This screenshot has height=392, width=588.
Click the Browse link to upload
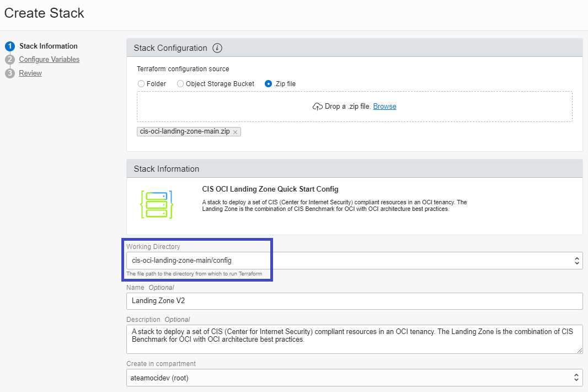[384, 107]
